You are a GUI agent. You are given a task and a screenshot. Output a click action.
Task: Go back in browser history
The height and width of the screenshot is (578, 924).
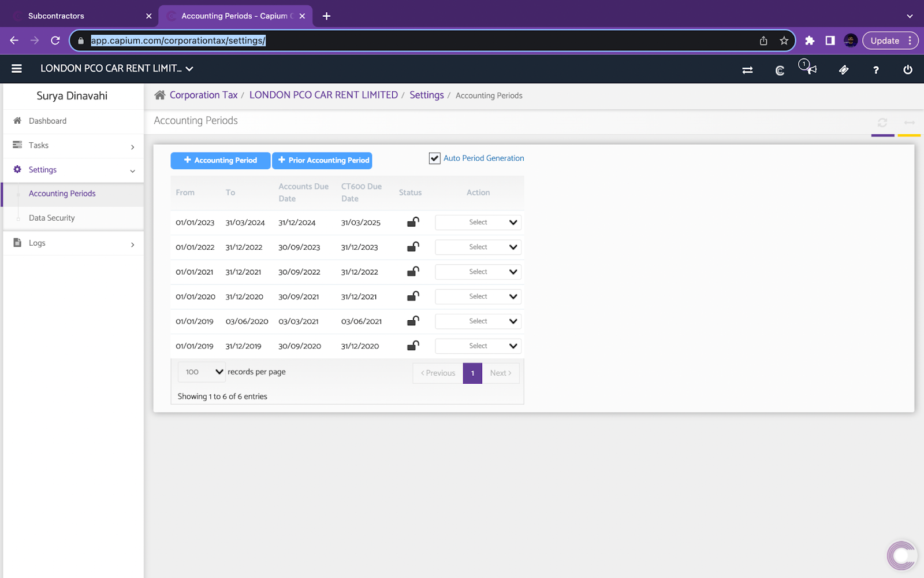14,40
